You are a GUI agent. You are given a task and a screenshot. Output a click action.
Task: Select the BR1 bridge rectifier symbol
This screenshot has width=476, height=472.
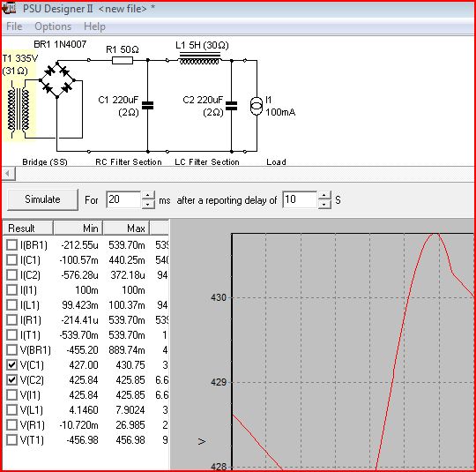(57, 79)
